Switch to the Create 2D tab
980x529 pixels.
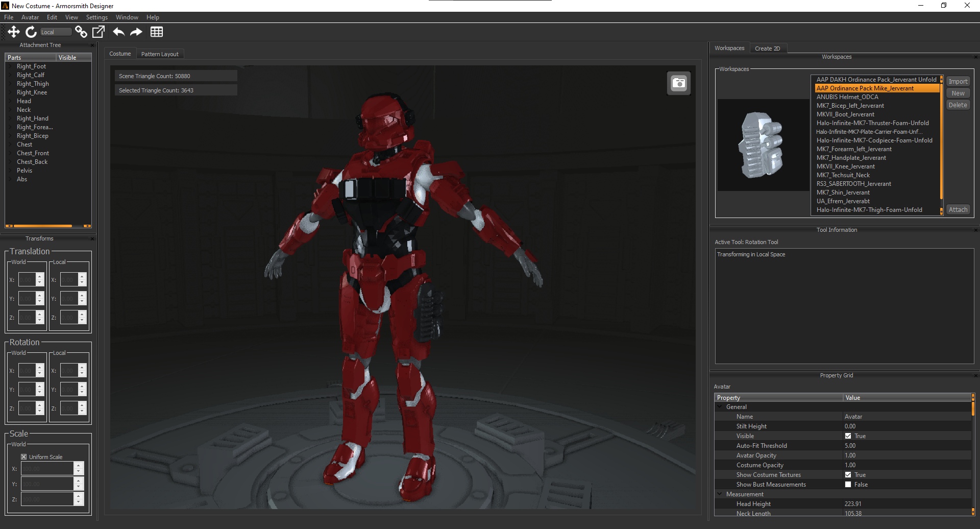(x=767, y=49)
